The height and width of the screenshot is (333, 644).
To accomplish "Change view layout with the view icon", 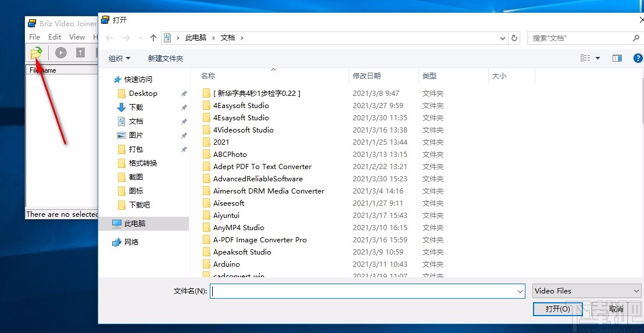I will pos(585,58).
